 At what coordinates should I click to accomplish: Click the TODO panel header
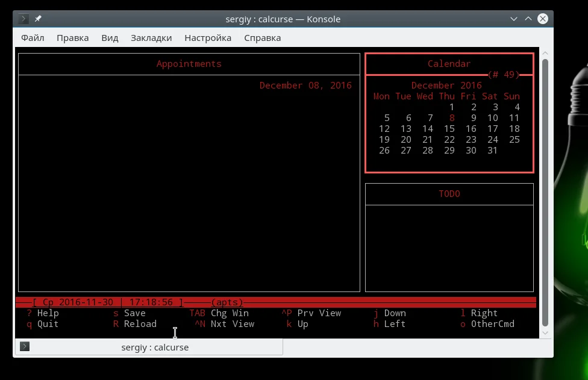(449, 194)
